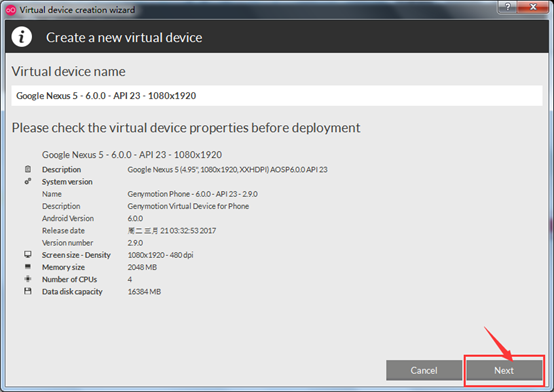Click the '1080x1920 - 480 dpi' value

click(x=160, y=255)
